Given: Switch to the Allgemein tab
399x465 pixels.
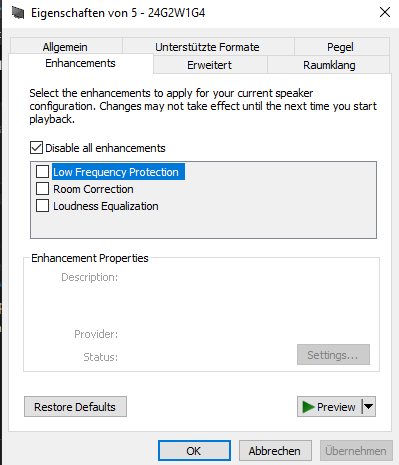Looking at the screenshot, I should click(66, 47).
